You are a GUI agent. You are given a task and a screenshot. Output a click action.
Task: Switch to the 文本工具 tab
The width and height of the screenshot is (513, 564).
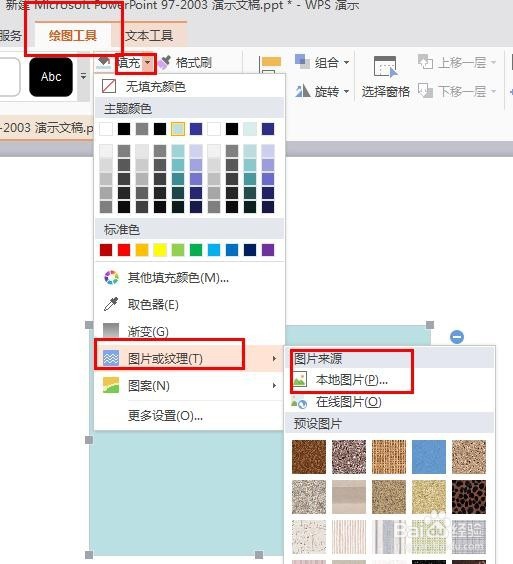149,36
